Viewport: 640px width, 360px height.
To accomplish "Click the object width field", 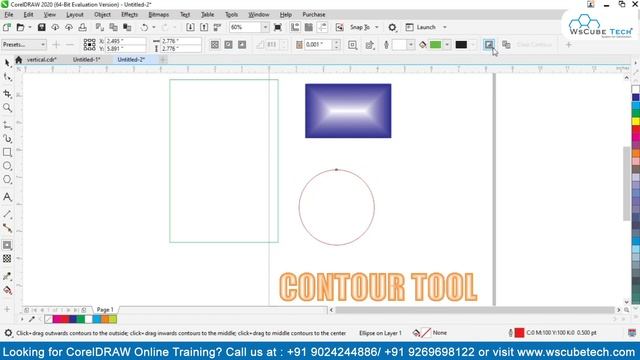I will click(x=181, y=41).
